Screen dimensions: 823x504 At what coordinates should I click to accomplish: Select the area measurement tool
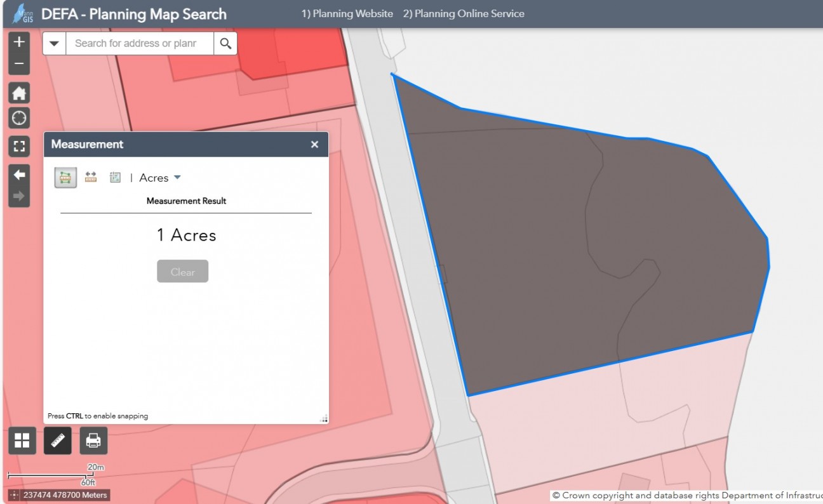[x=65, y=178]
